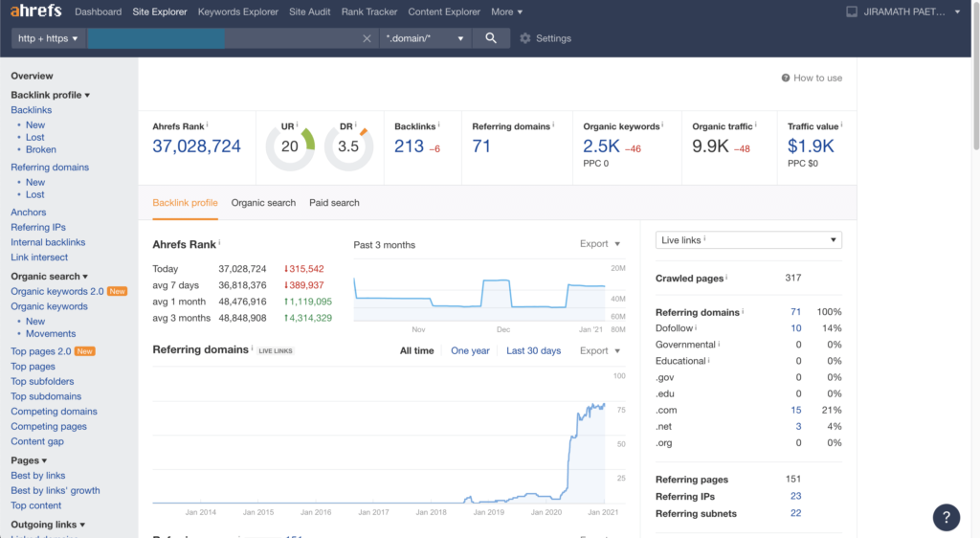Click the ahrefs logo
The image size is (980, 538).
coord(35,11)
